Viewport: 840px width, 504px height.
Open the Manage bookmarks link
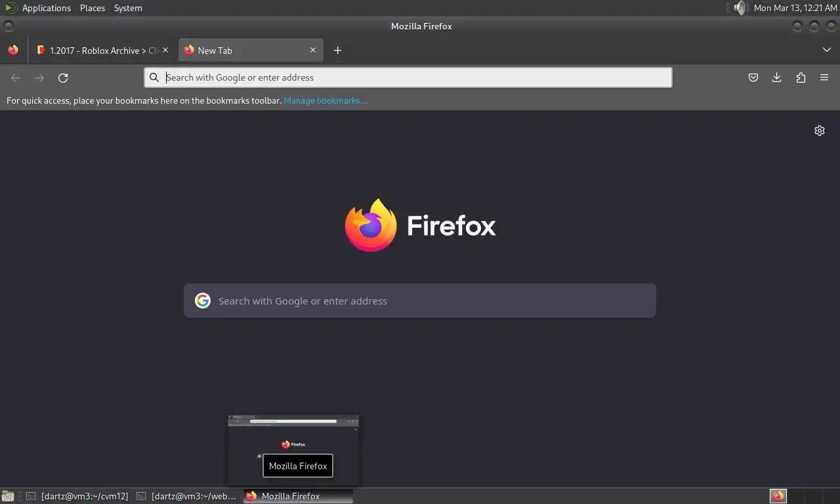pos(325,100)
